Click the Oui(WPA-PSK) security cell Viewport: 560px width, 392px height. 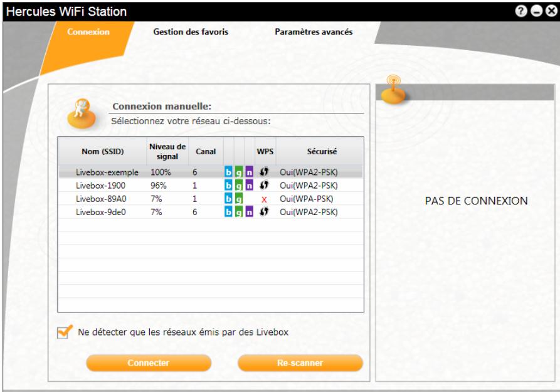[x=307, y=199]
